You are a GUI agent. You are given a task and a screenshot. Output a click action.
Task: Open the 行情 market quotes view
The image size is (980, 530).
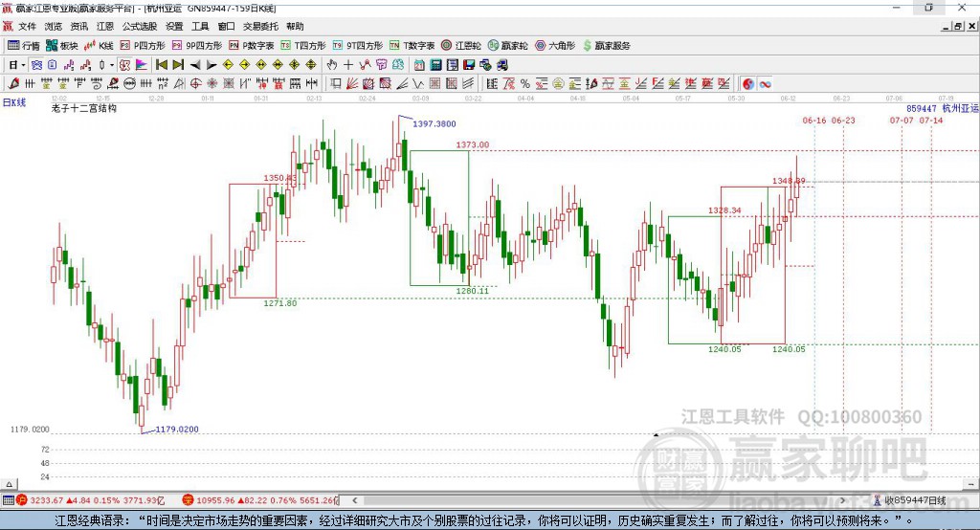click(x=23, y=46)
